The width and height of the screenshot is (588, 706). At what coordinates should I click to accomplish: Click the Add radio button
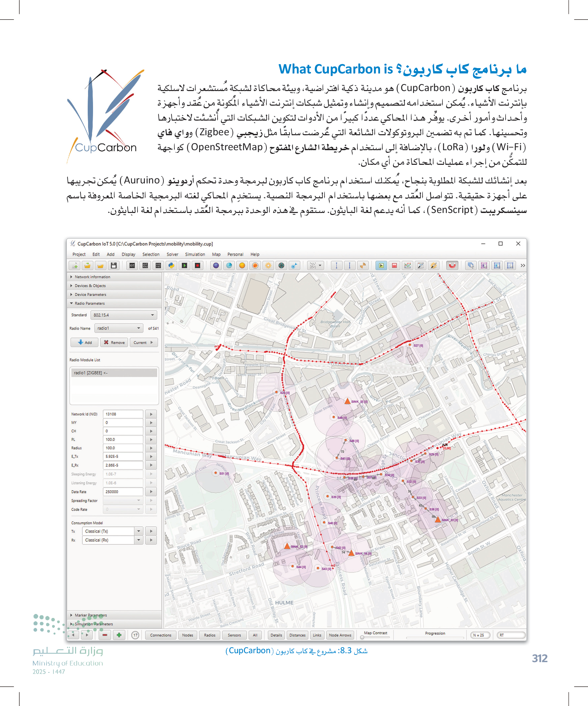pyautogui.click(x=84, y=343)
